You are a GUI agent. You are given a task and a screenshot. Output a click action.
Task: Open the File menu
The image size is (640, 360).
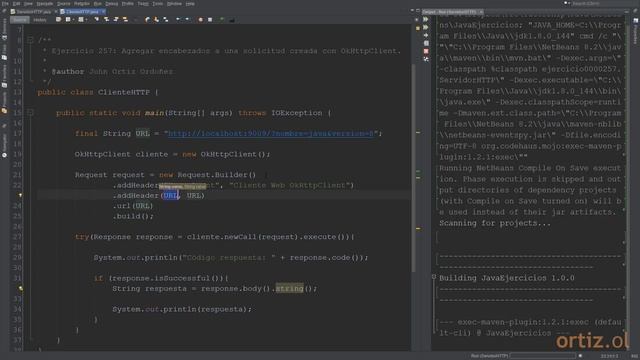pos(5,4)
